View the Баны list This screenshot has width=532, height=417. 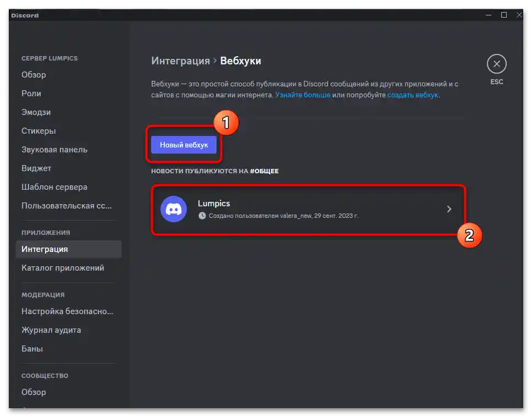pos(33,348)
